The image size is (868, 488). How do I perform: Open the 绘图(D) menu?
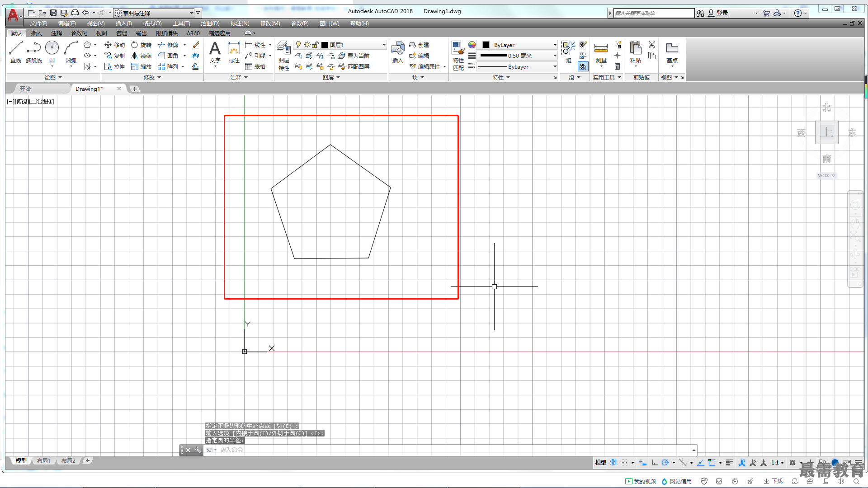point(210,23)
